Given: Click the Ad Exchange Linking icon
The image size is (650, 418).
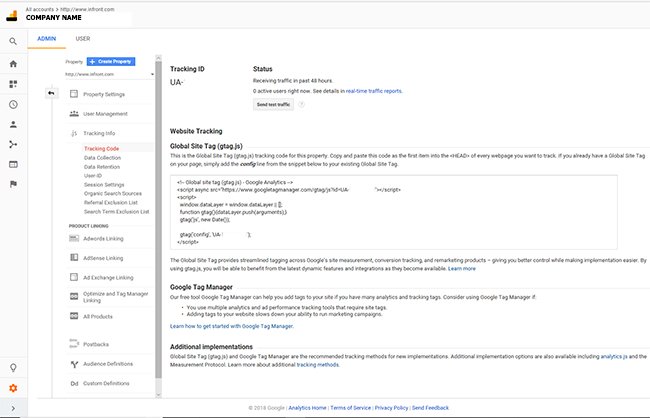Looking at the screenshot, I should (74, 277).
